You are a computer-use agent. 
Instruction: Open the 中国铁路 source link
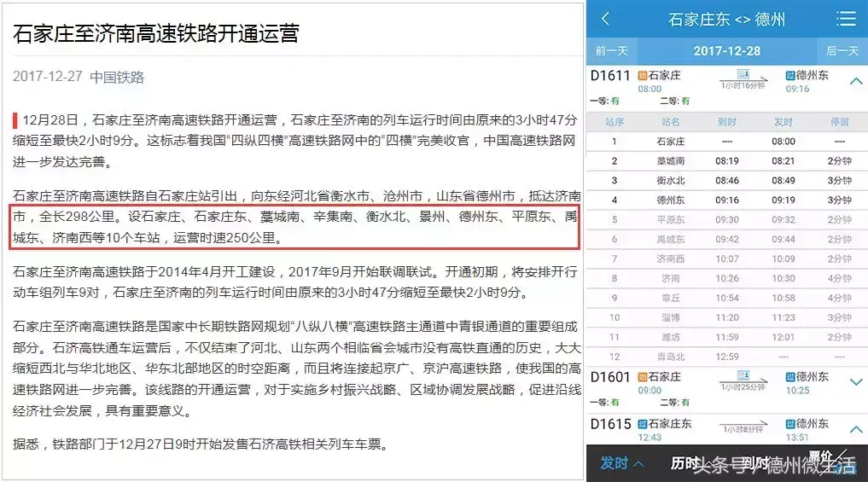pos(117,78)
